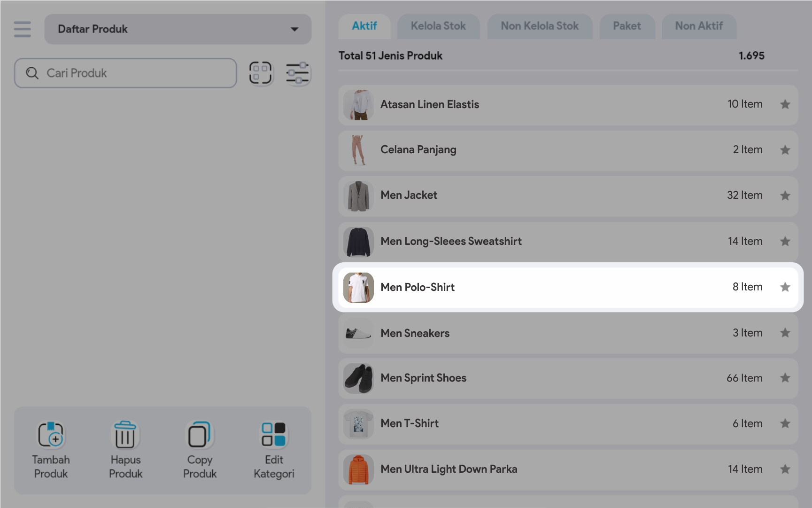This screenshot has height=508, width=812.
Task: Open the Non Aktif tab
Action: 698,26
